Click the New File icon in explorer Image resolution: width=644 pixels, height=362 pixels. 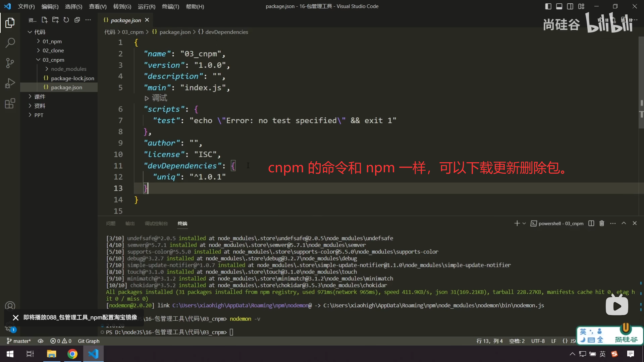(x=44, y=20)
